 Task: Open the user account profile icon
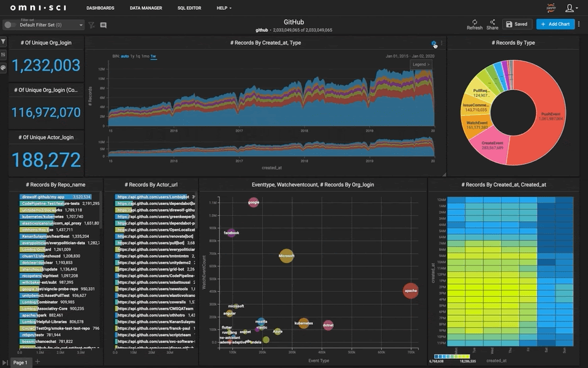coord(571,8)
